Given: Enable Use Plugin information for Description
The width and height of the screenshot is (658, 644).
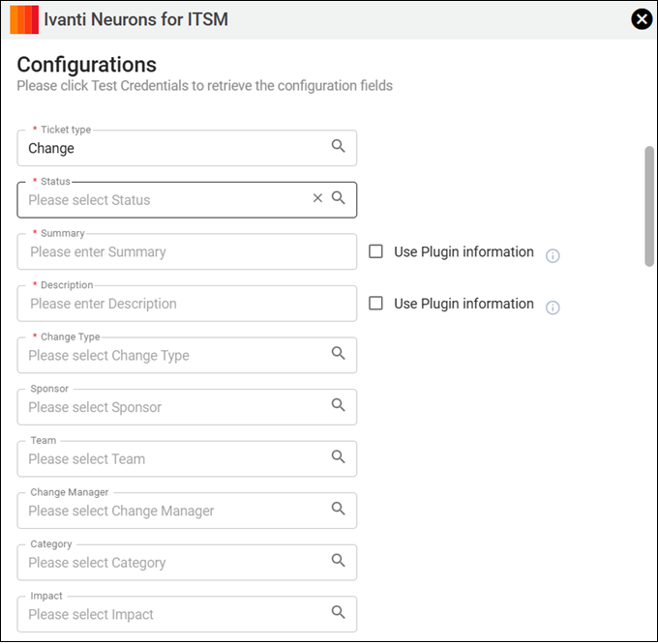Looking at the screenshot, I should point(376,304).
